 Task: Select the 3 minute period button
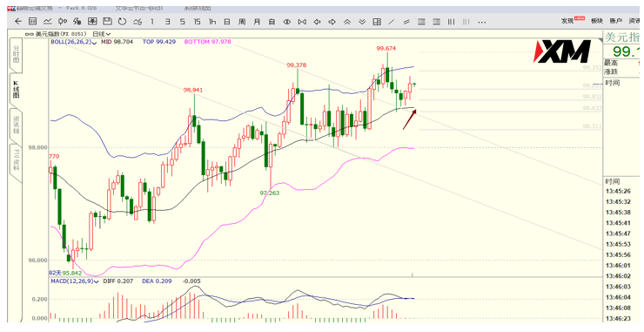pos(167,22)
